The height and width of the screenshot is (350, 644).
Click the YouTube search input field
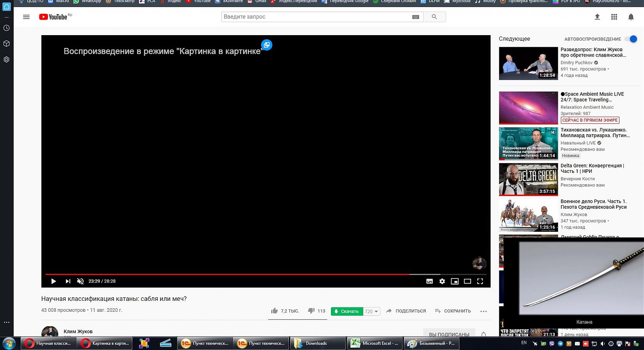(317, 17)
